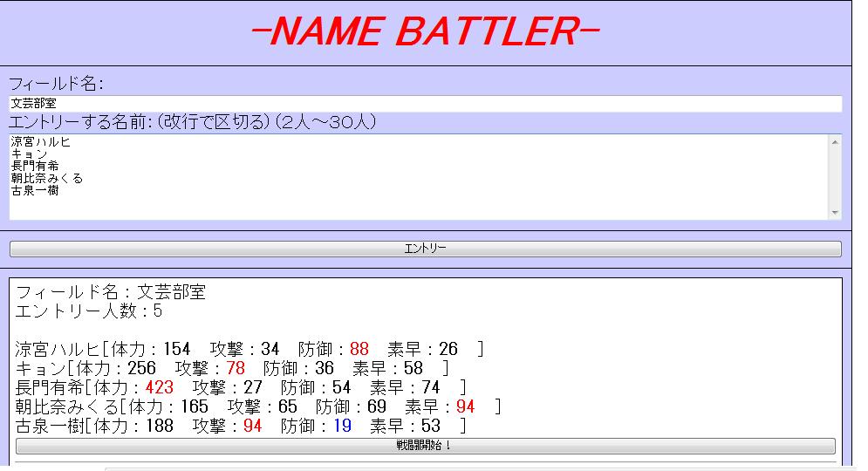
Task: Click 古泉一樹's stamina value 188
Action: pos(160,427)
